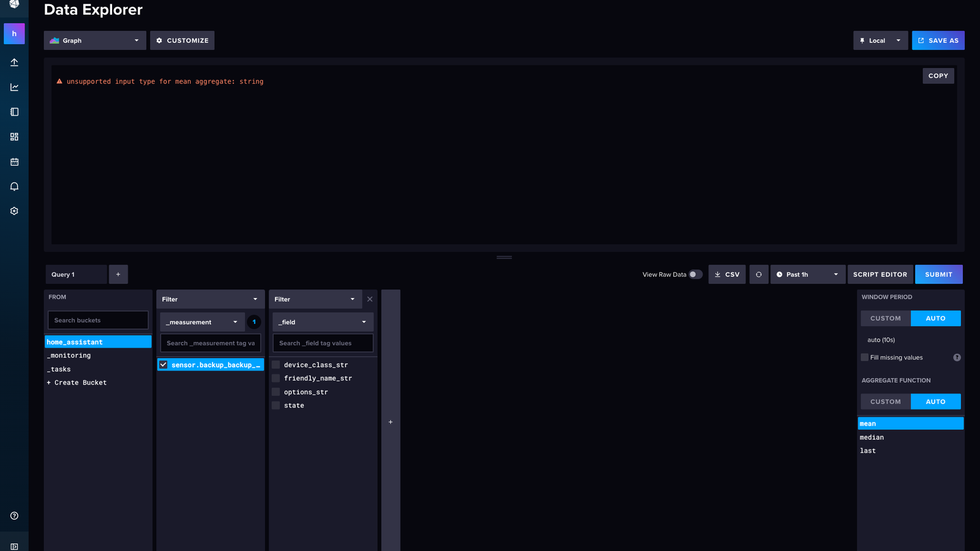Select the median aggregate function
Viewport: 980px width, 551px height.
coord(910,437)
